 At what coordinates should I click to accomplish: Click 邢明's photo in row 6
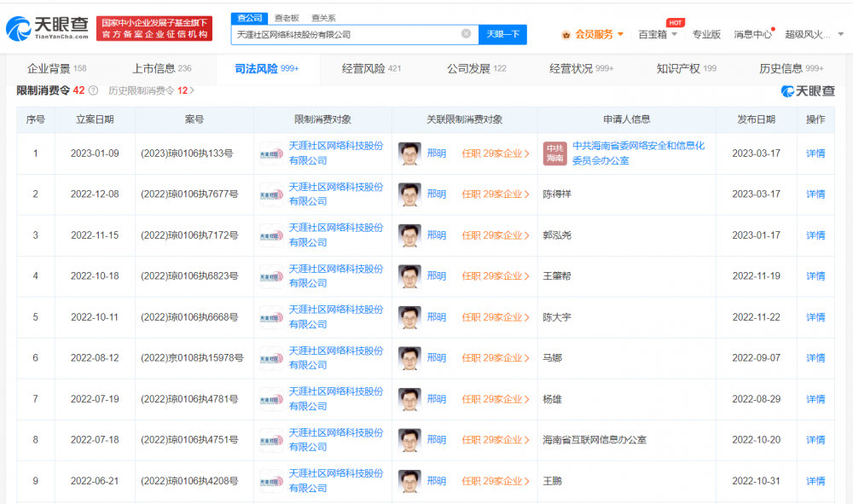pos(409,358)
